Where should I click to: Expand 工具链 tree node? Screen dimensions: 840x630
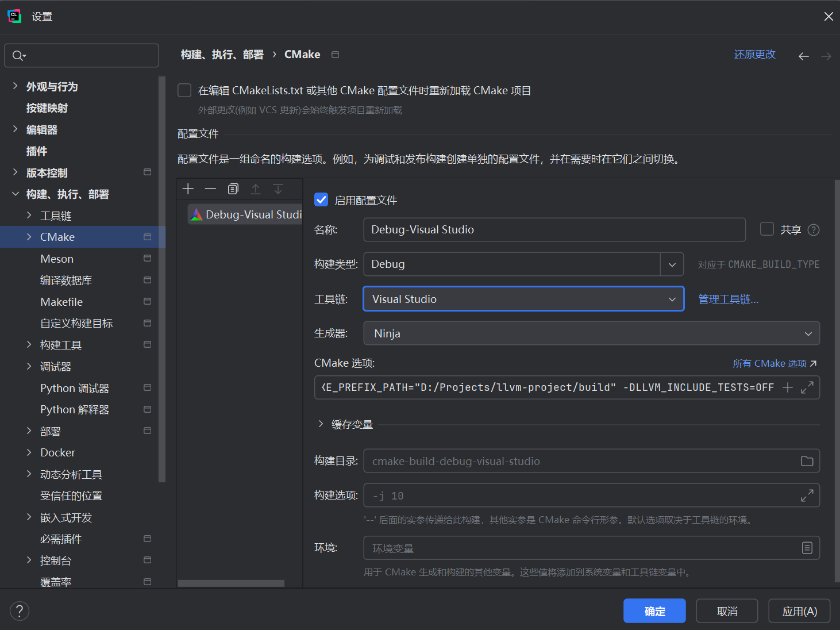(x=29, y=216)
